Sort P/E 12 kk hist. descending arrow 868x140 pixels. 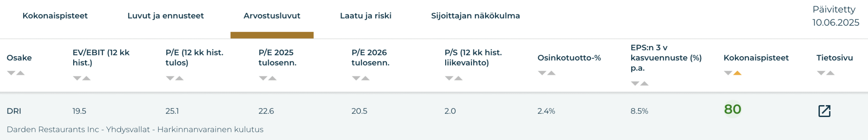pyautogui.click(x=170, y=78)
